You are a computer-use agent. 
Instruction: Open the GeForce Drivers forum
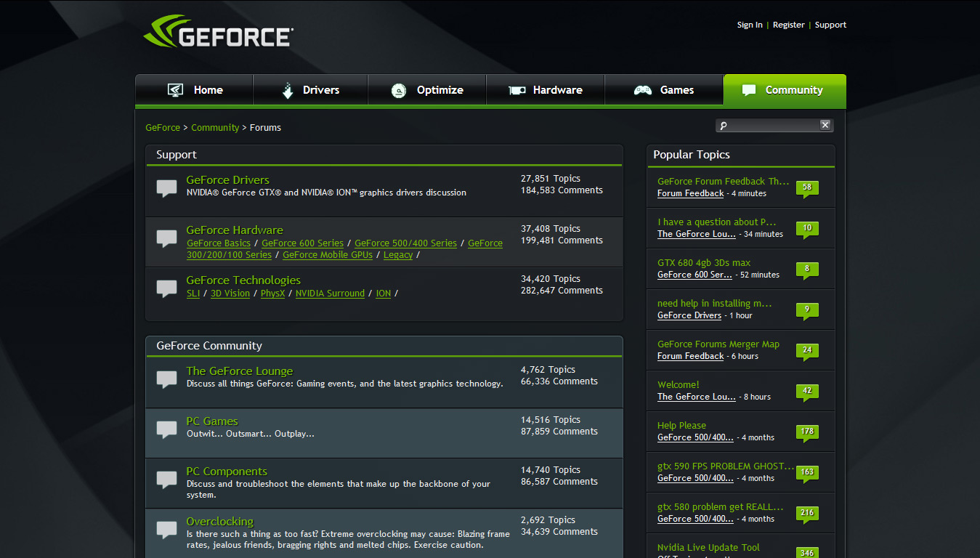coord(227,179)
